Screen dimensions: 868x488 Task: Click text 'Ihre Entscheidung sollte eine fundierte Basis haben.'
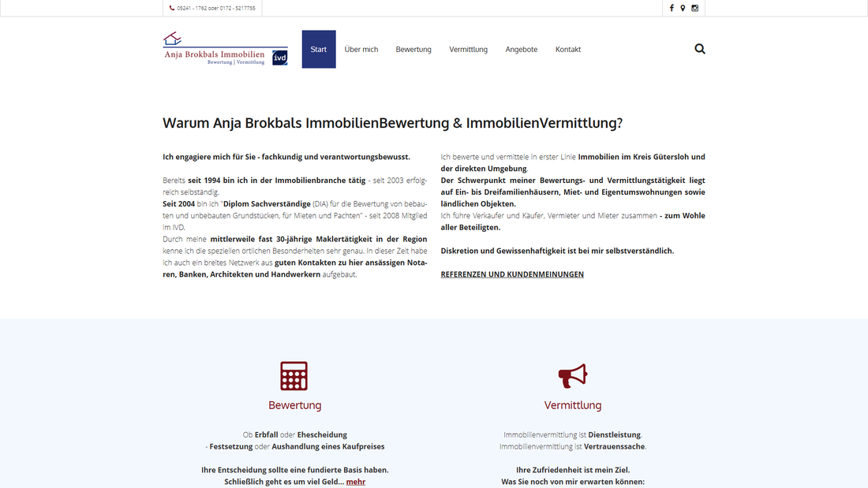[x=294, y=471]
